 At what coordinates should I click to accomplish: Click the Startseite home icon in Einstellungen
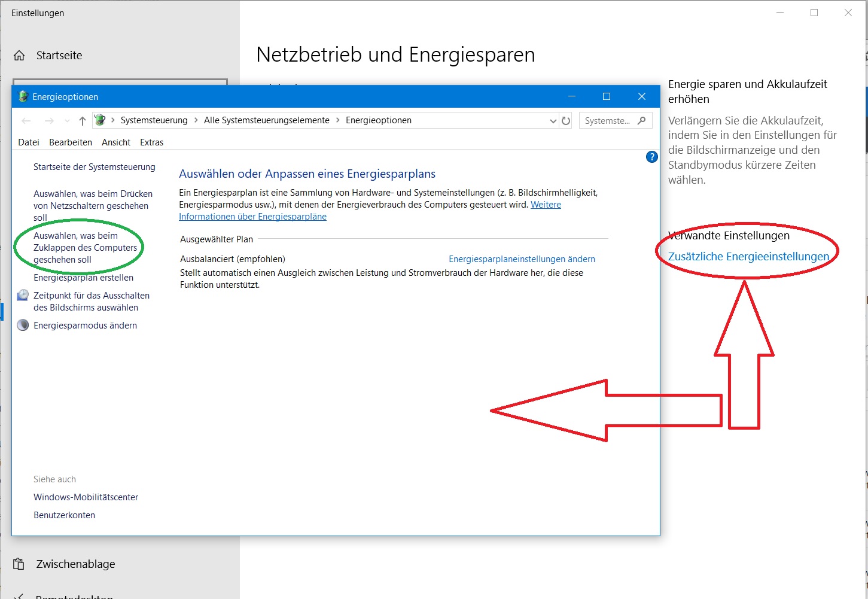19,56
